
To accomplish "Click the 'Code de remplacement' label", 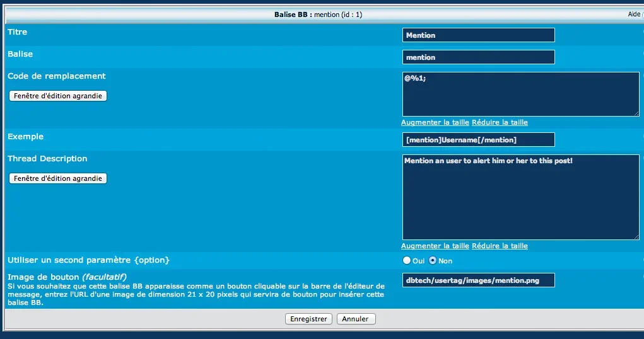I will coord(57,76).
